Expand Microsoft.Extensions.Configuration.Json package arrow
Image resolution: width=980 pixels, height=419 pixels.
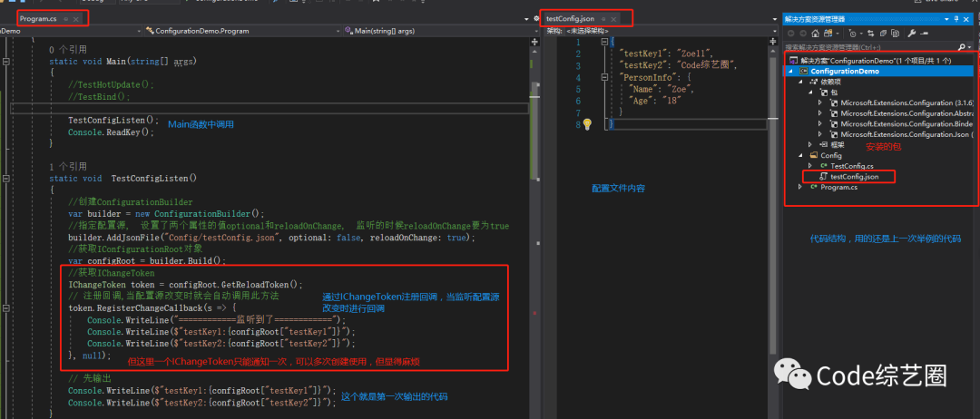pos(820,134)
